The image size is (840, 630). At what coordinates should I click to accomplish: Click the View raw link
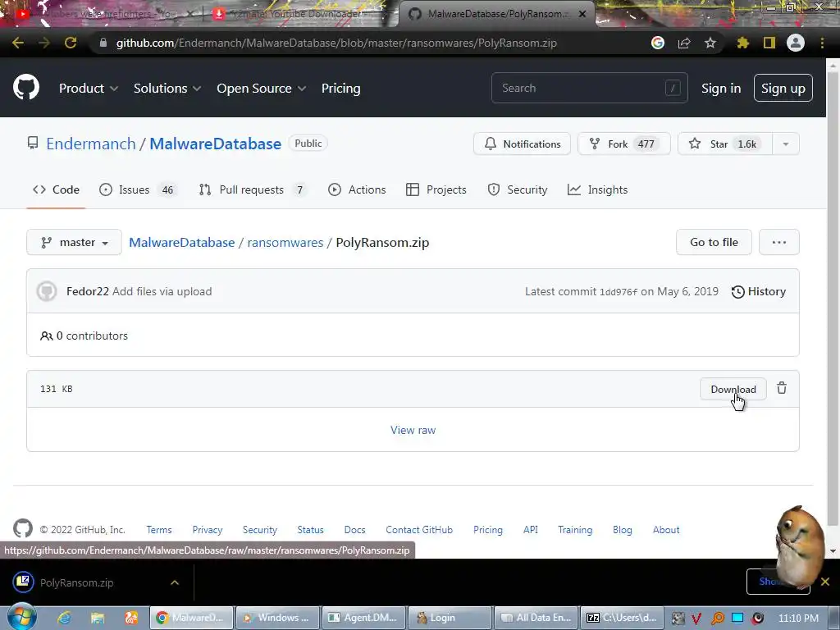[x=413, y=430]
